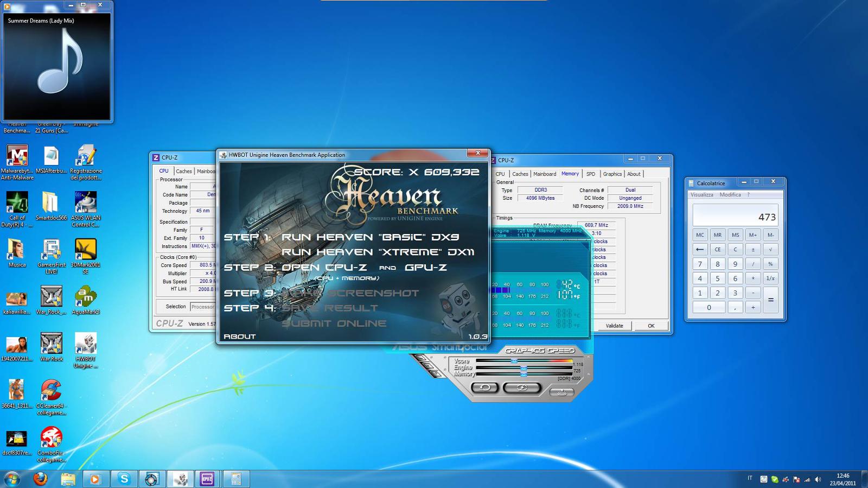The height and width of the screenshot is (488, 868).
Task: Open ASUS WLAN Control Center shortcut
Action: 86,210
